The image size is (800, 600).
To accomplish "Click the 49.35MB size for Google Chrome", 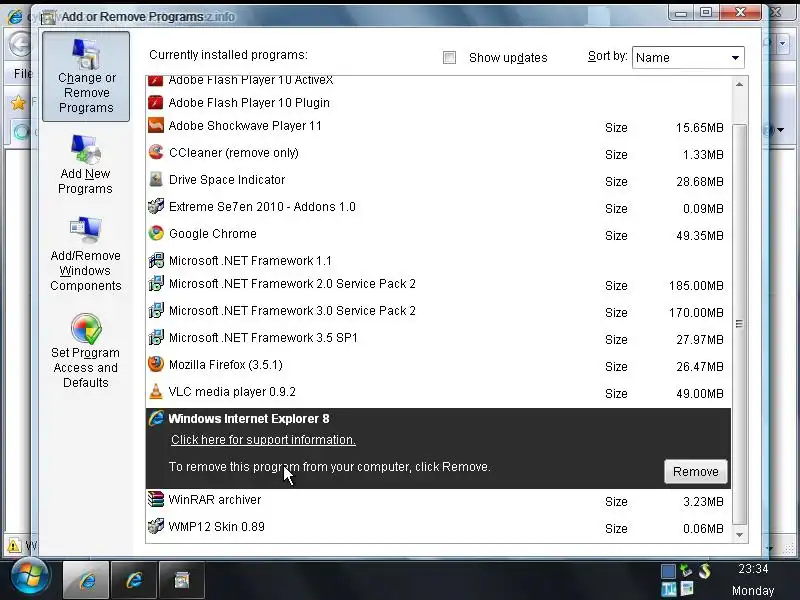I will coord(699,236).
